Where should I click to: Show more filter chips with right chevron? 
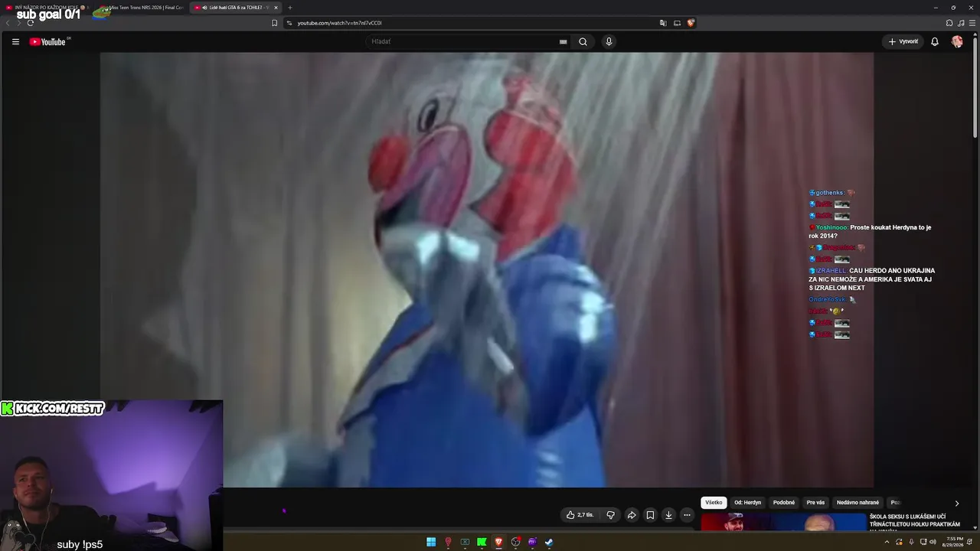click(956, 504)
